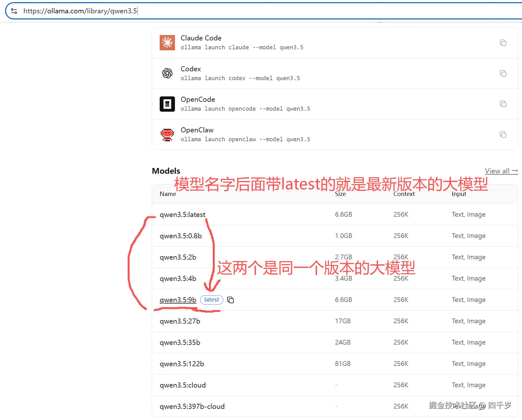This screenshot has width=522, height=420.
Task: Open the View all models link
Action: coord(501,171)
